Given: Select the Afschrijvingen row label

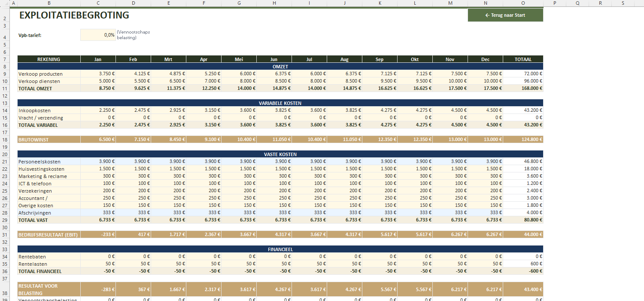Looking at the screenshot, I should (x=49, y=213).
